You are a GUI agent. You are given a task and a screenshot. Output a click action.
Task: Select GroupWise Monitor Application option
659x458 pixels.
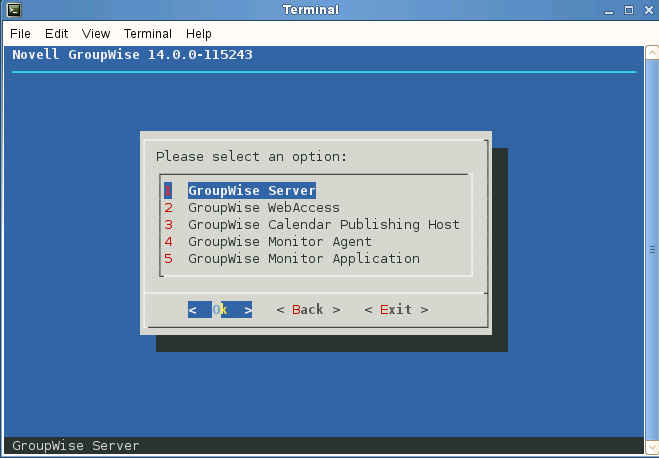point(304,259)
